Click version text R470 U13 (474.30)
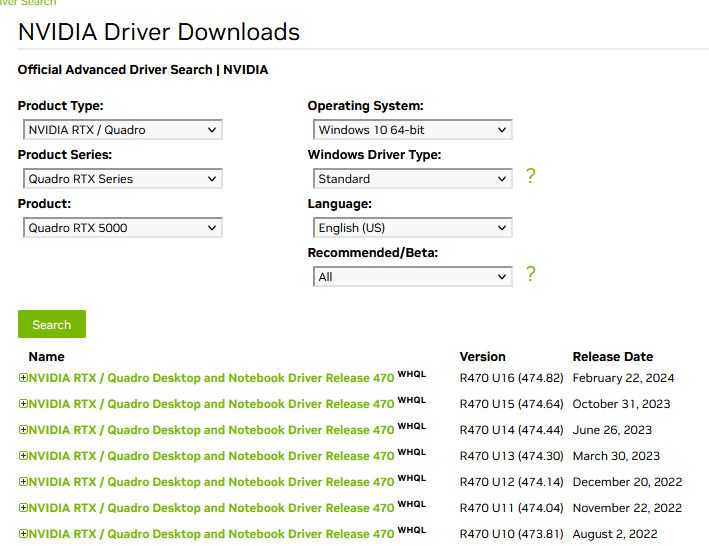The image size is (709, 546). point(511,456)
